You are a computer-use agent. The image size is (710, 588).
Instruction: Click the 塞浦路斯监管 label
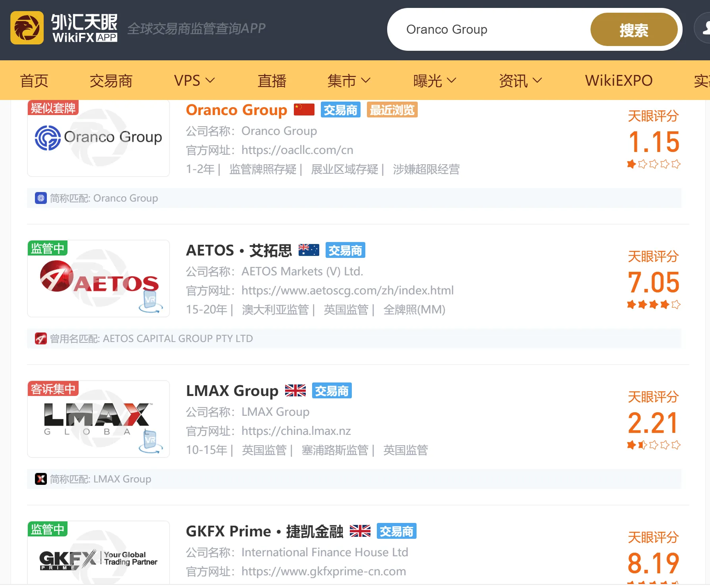click(x=335, y=450)
